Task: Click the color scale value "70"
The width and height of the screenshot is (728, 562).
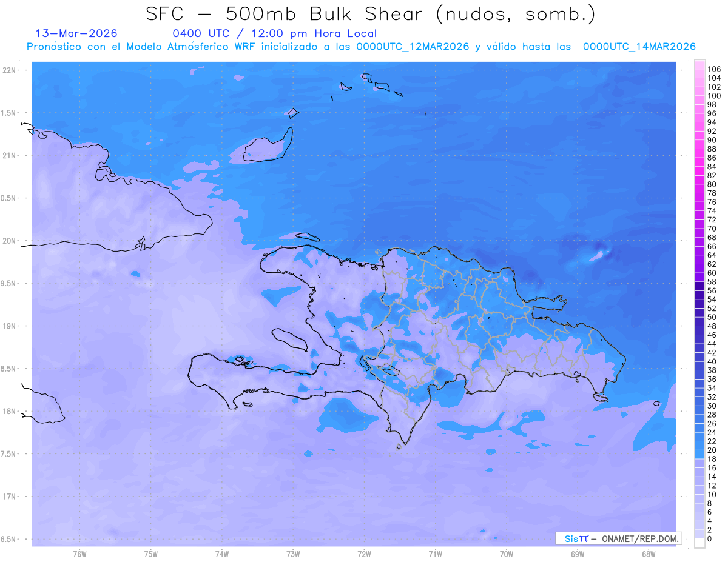Action: pos(712,229)
